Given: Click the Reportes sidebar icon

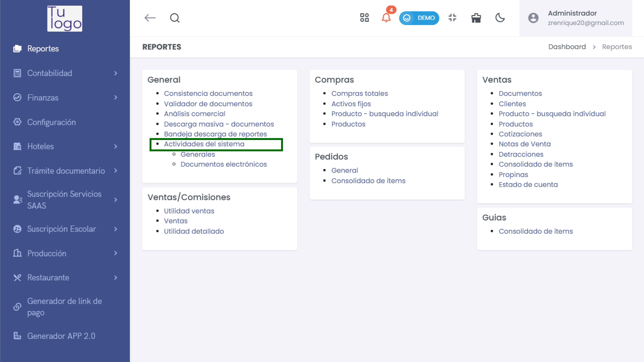Looking at the screenshot, I should (x=17, y=48).
